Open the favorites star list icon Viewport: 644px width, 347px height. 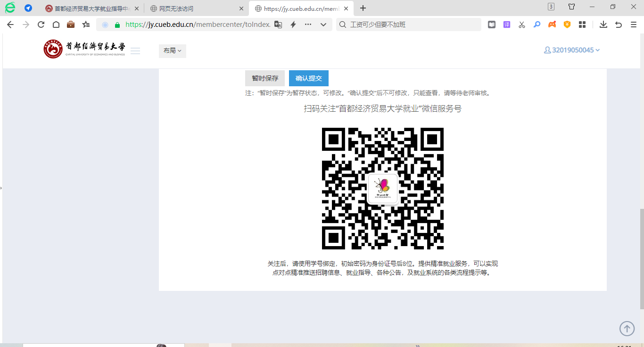[86, 25]
